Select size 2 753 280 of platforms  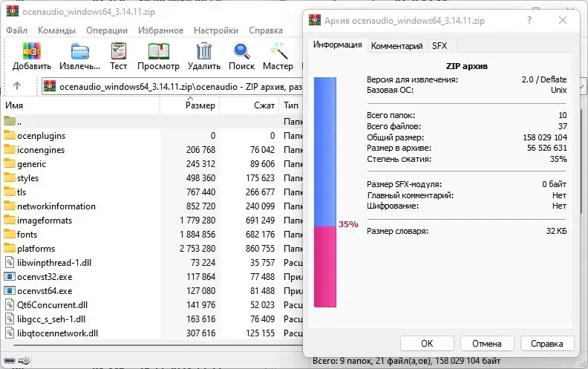[x=197, y=248]
